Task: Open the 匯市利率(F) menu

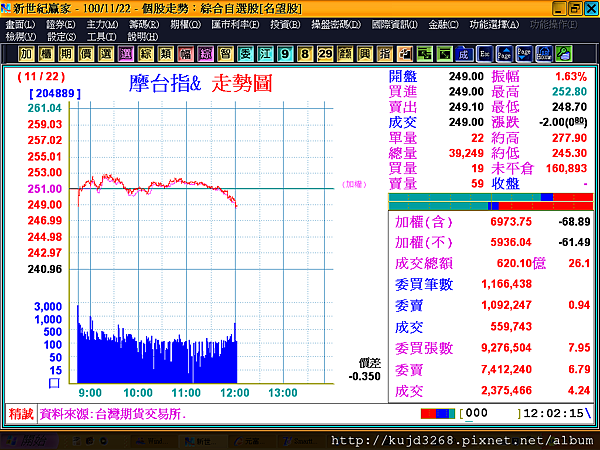Action: (x=235, y=25)
